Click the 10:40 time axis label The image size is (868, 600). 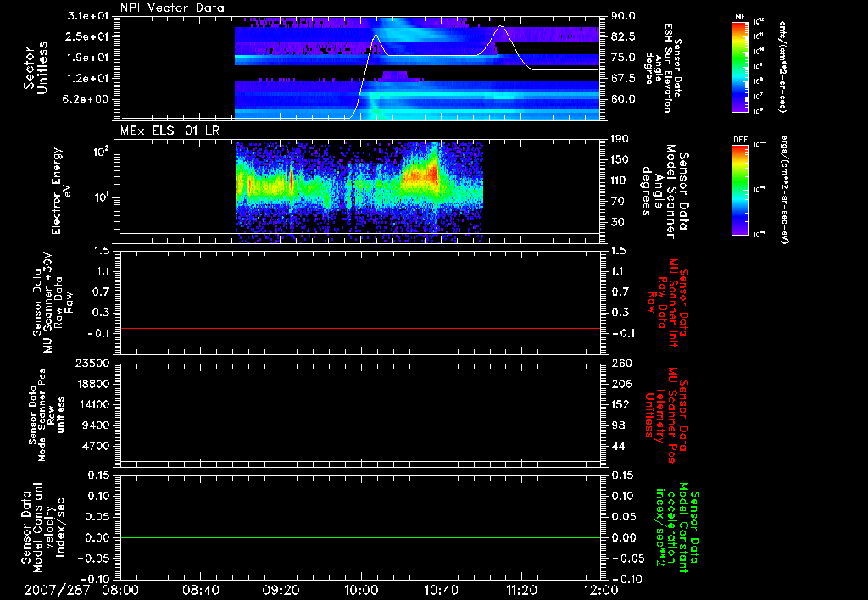coord(441,590)
